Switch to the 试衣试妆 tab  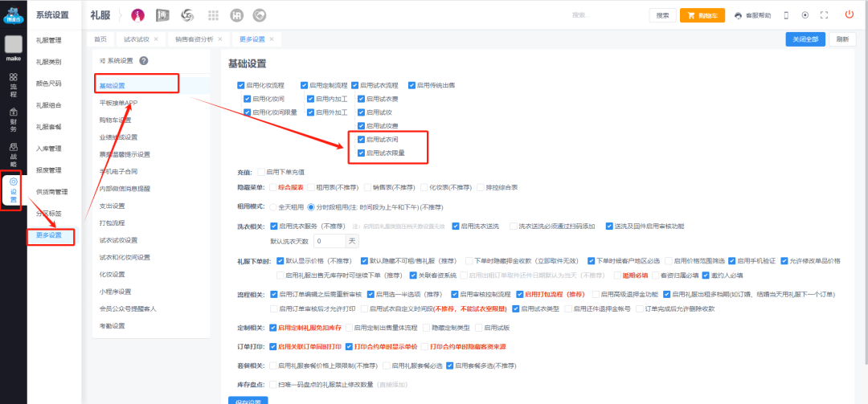pos(136,39)
